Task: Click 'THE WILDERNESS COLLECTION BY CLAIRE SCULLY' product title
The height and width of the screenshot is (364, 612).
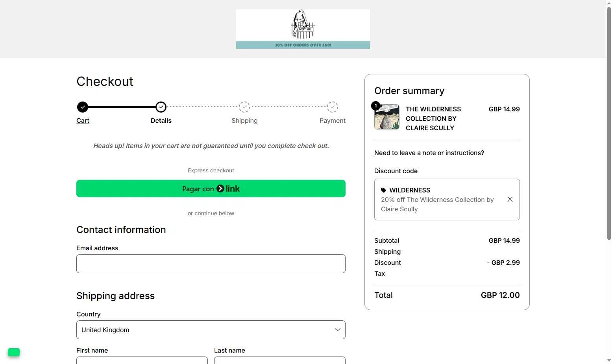Action: 433,118
